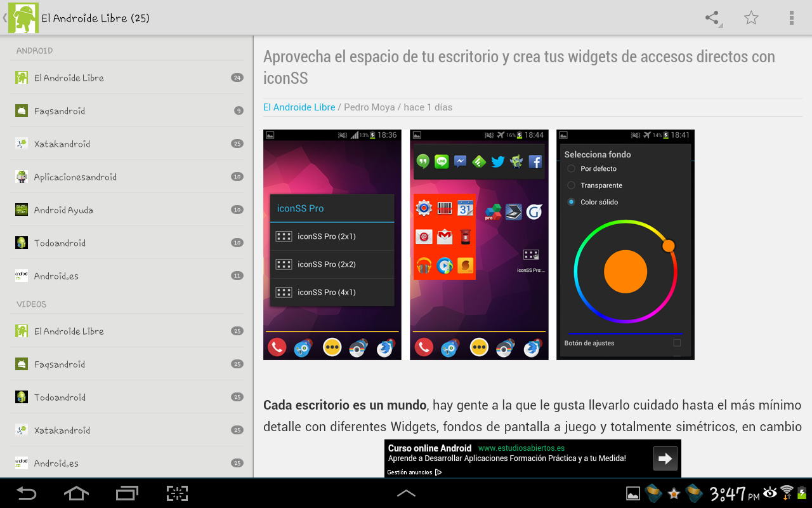
Task: Tap the screenshot capture button in navigation bar
Action: point(178,493)
